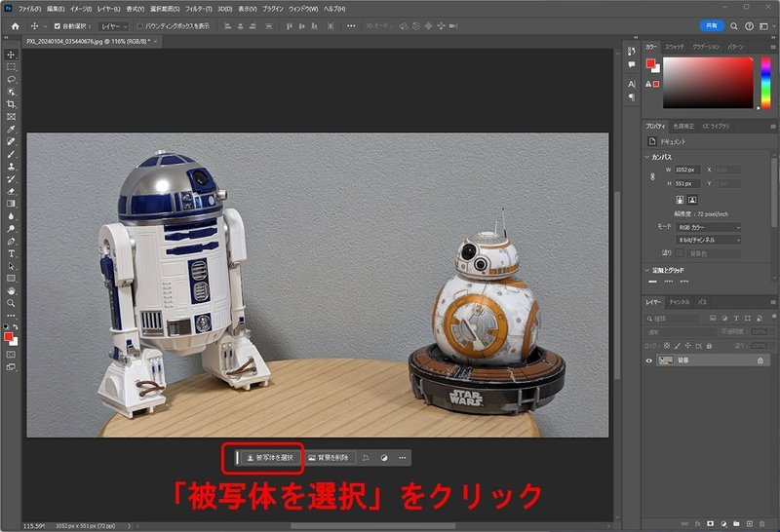Image resolution: width=780 pixels, height=532 pixels.
Task: Select the Zoom tool
Action: [11, 303]
